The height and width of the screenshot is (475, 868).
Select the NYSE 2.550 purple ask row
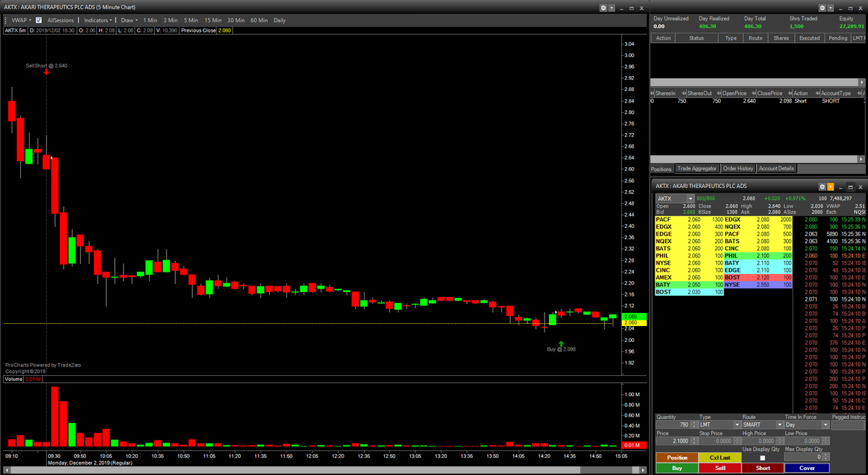click(x=759, y=284)
